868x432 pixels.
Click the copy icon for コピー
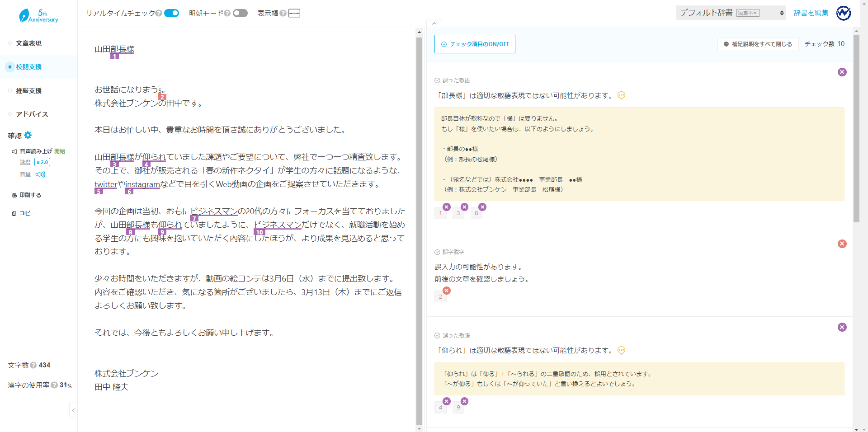click(14, 213)
